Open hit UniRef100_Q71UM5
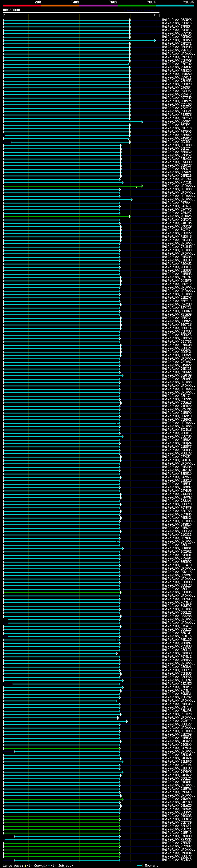Image resolution: width=197 pixels, height=868 pixels. 177,247
